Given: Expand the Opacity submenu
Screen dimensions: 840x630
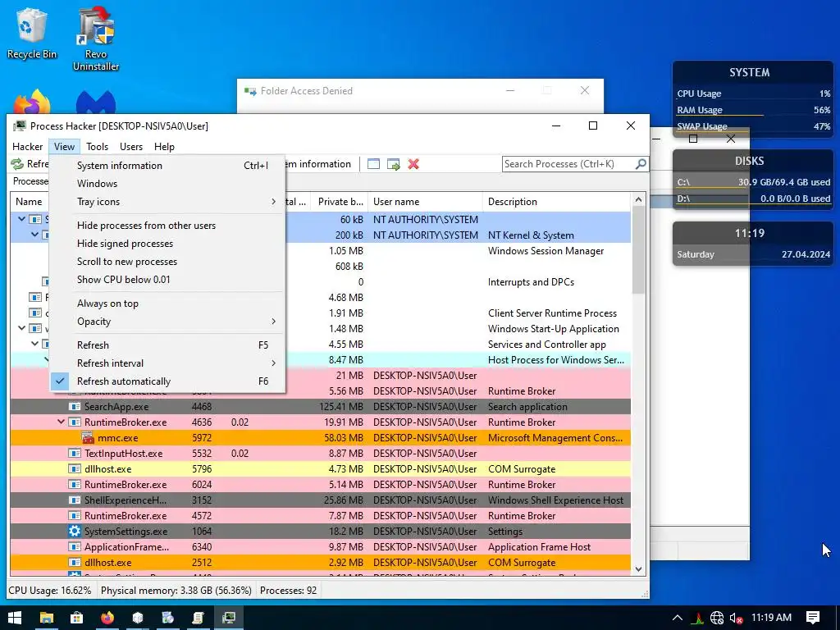Looking at the screenshot, I should tap(167, 322).
